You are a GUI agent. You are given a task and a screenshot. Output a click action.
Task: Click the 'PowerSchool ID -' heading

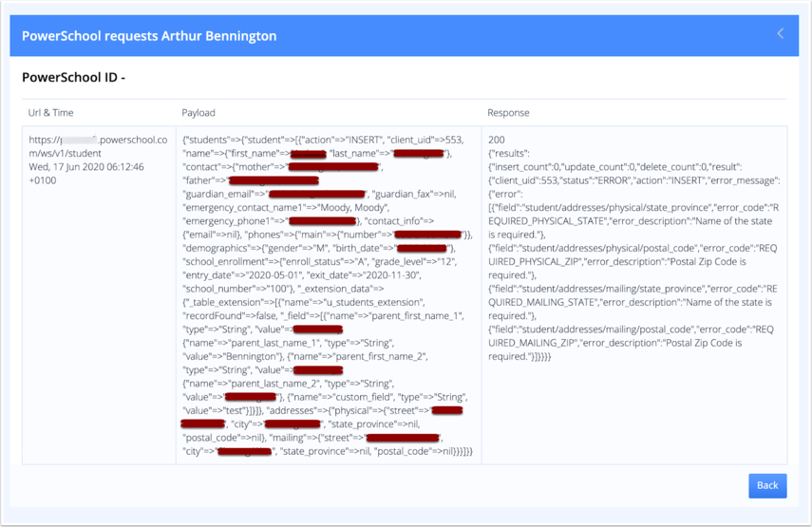point(73,77)
